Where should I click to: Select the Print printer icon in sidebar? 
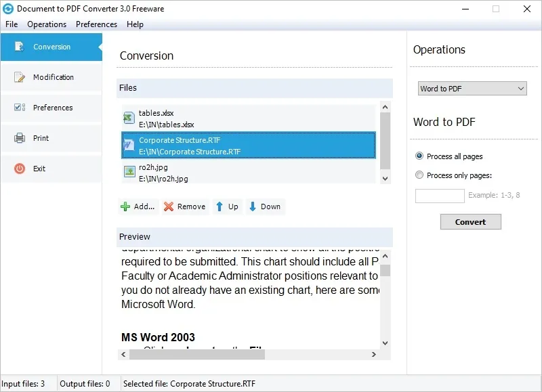click(17, 138)
